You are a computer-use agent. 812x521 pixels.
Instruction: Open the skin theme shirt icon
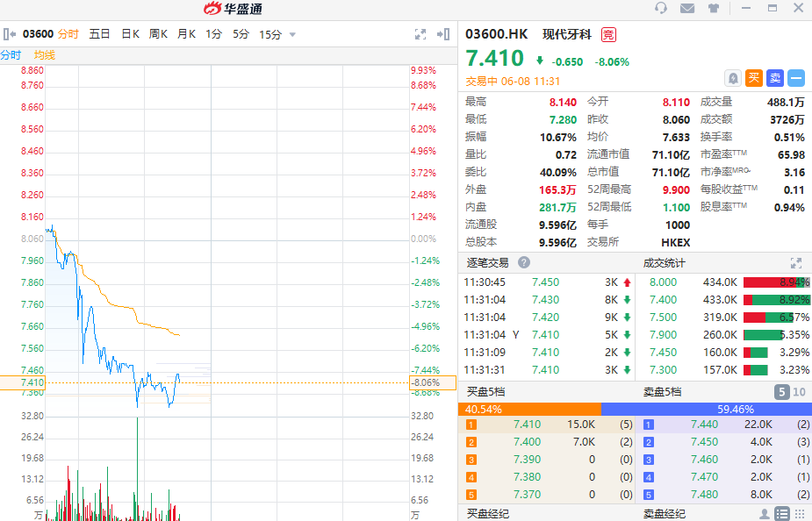(x=714, y=8)
